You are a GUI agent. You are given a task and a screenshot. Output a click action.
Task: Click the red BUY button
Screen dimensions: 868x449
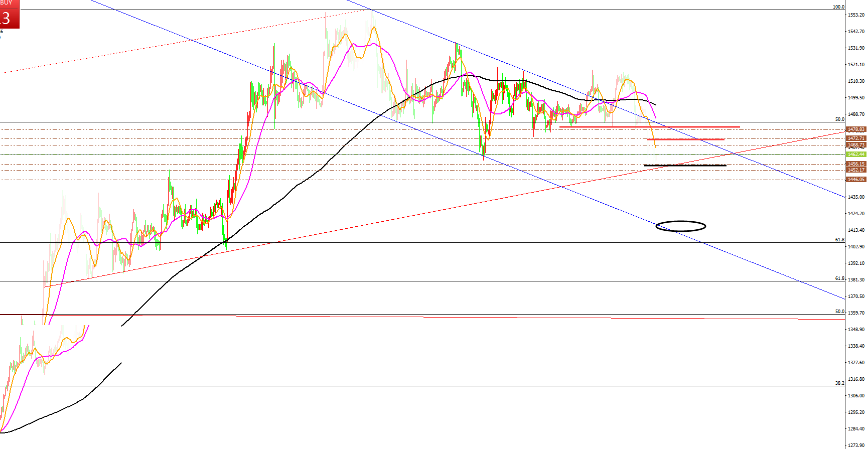(x=10, y=14)
